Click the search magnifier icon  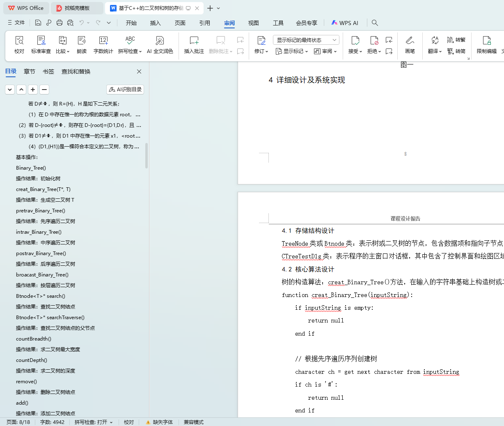[375, 23]
